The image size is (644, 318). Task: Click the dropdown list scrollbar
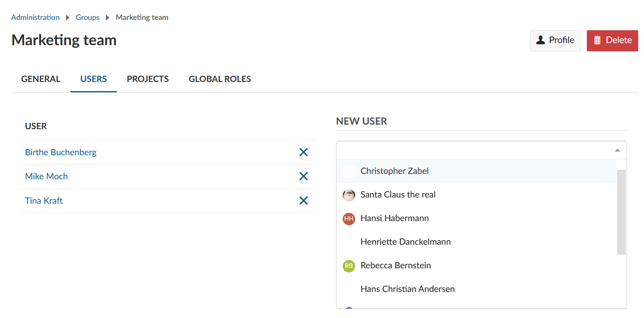click(621, 212)
